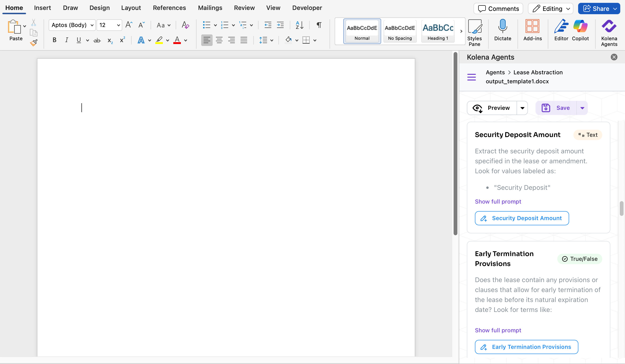The height and width of the screenshot is (364, 625).
Task: Expand the font size dropdown
Action: tap(118, 25)
